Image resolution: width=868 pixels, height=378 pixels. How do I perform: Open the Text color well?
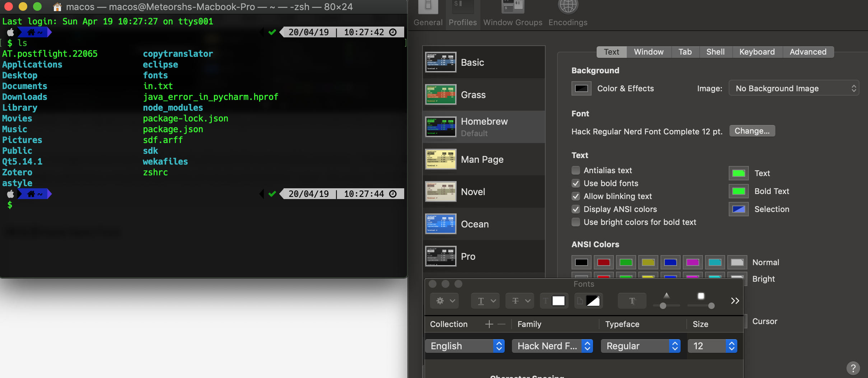pos(738,173)
